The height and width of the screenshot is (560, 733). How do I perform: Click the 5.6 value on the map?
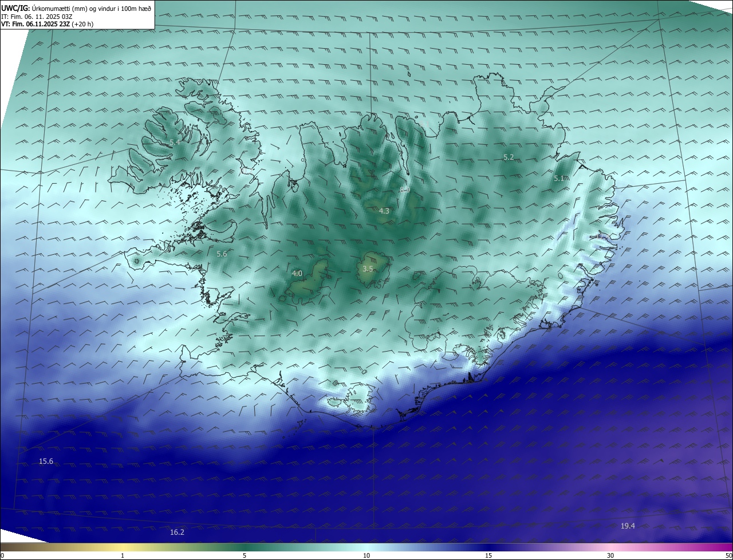coord(222,254)
